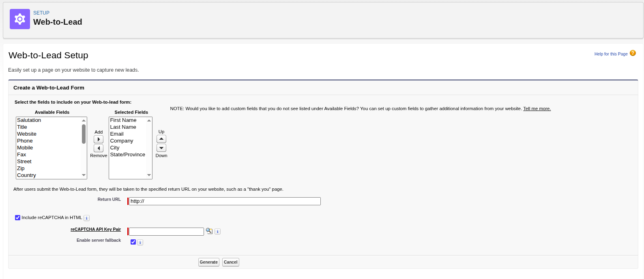Screen dimensions: 644x279
Task: Open the reCAPTCHA API Key Pair lookup
Action: click(209, 231)
